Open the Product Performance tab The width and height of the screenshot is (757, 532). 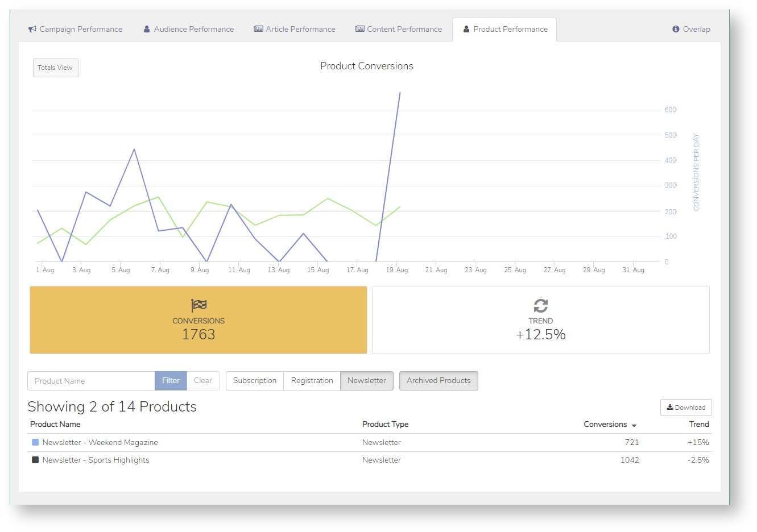tap(504, 30)
